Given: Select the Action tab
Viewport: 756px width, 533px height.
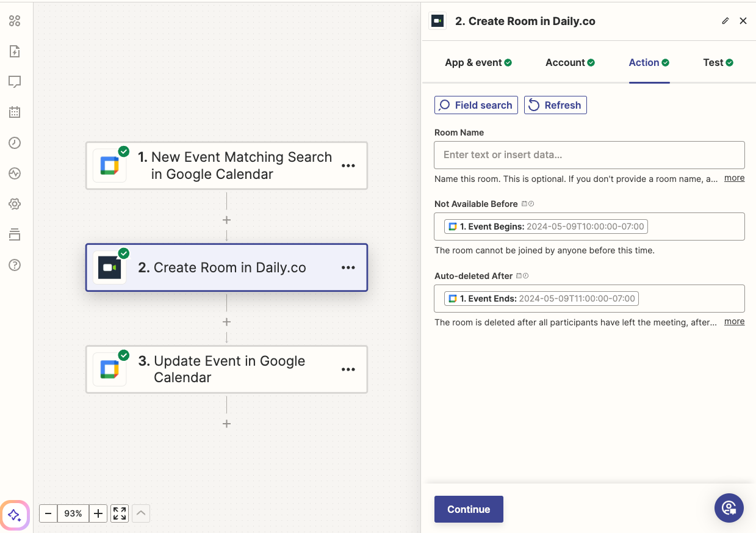Looking at the screenshot, I should [x=649, y=62].
